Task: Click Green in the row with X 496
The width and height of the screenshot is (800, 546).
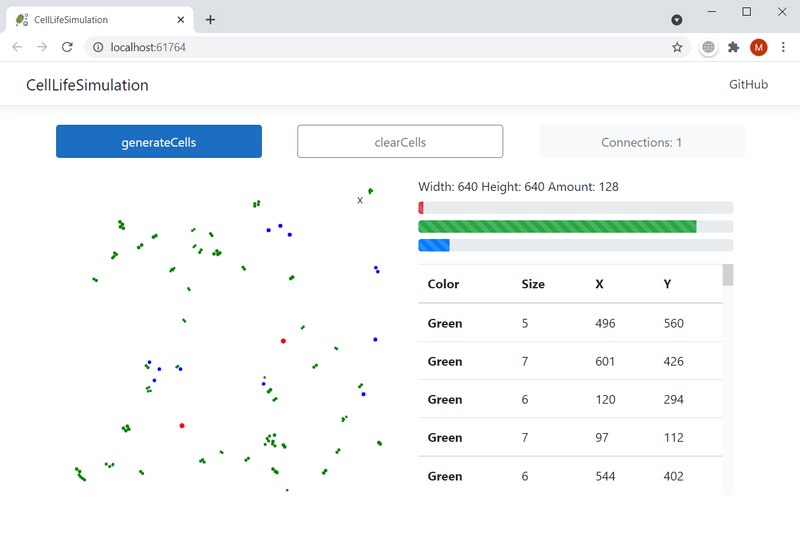Action: 445,324
